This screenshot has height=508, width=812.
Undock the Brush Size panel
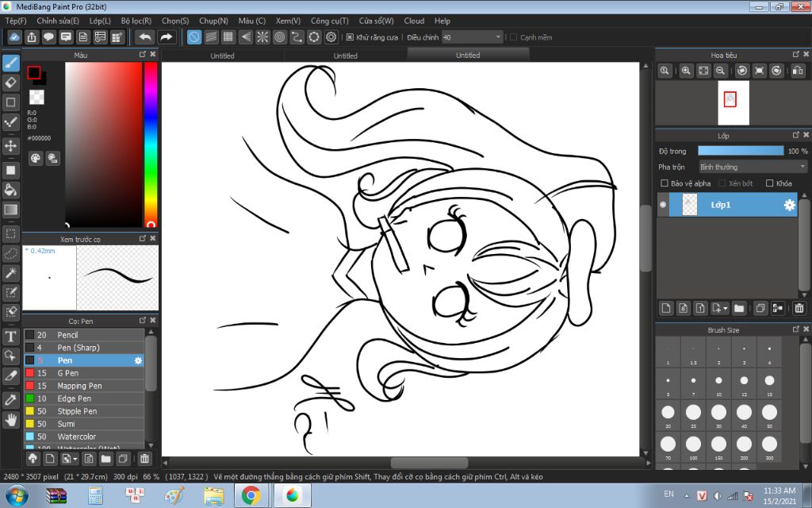coord(796,329)
